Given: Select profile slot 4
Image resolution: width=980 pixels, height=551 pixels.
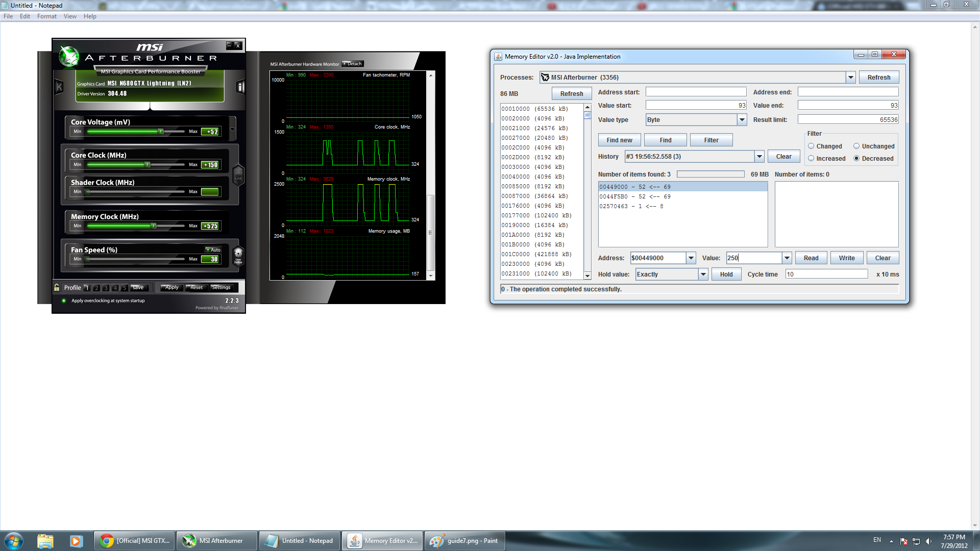Looking at the screenshot, I should coord(115,288).
